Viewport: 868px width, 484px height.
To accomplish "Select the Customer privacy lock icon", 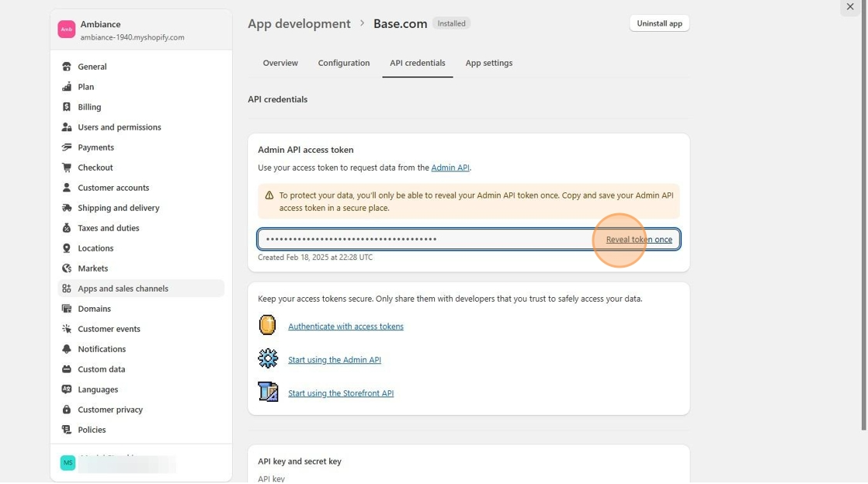I will click(67, 410).
